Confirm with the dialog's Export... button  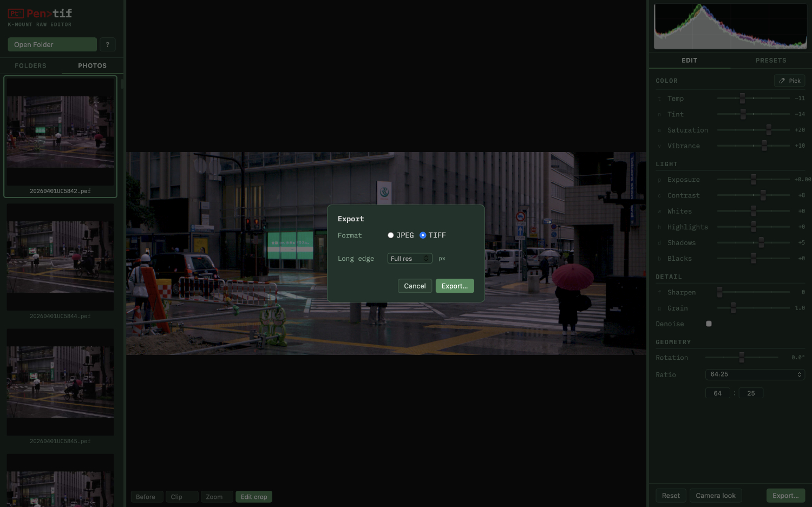point(454,286)
